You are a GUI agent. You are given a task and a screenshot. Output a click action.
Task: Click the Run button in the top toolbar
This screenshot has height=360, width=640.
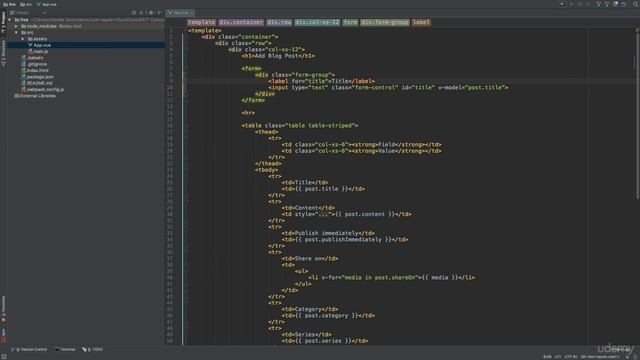(571, 4)
